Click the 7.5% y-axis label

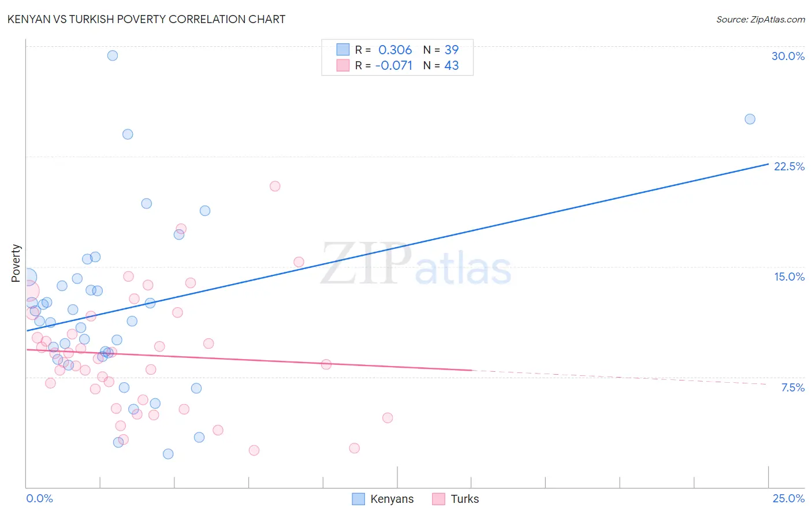[792, 387]
